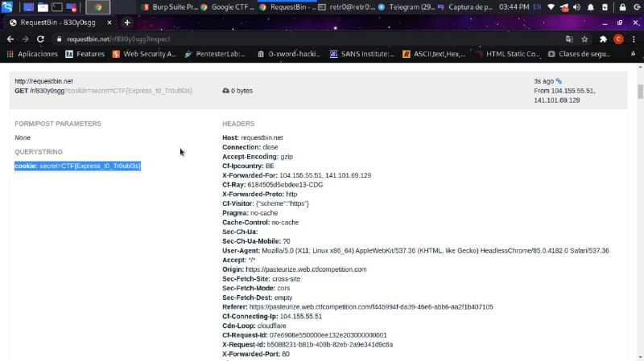Select the active Chrome window button in panel

[97, 7]
